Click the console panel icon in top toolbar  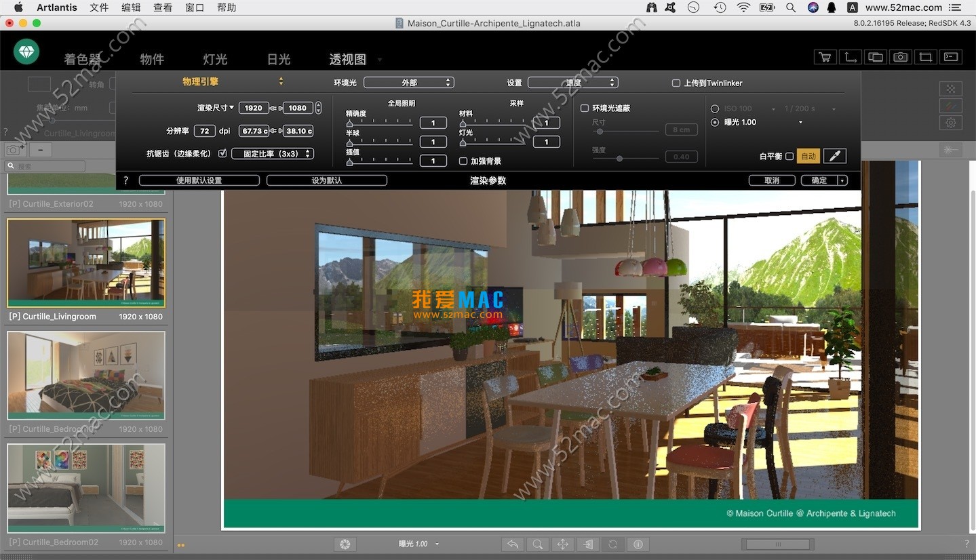point(951,57)
